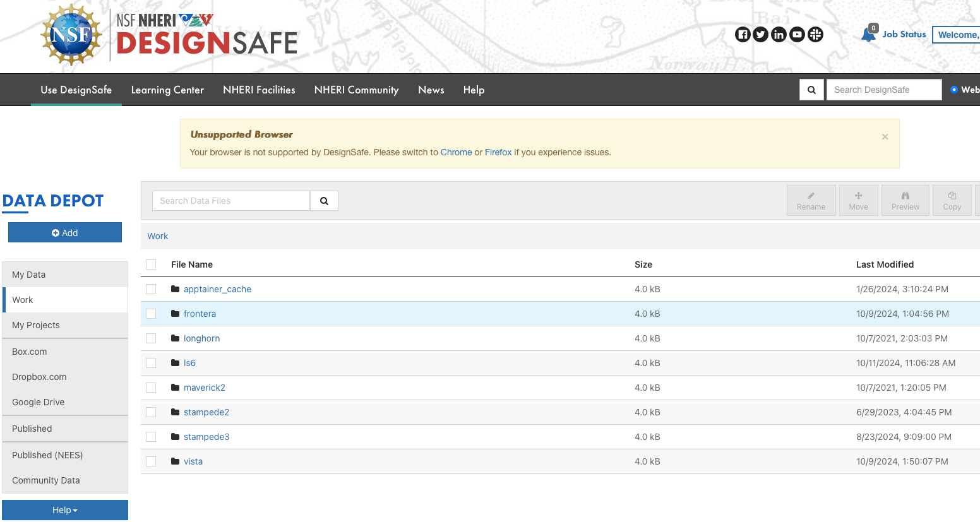Click the Copy toolbar button
Viewport: 980px width, 522px height.
(x=952, y=200)
